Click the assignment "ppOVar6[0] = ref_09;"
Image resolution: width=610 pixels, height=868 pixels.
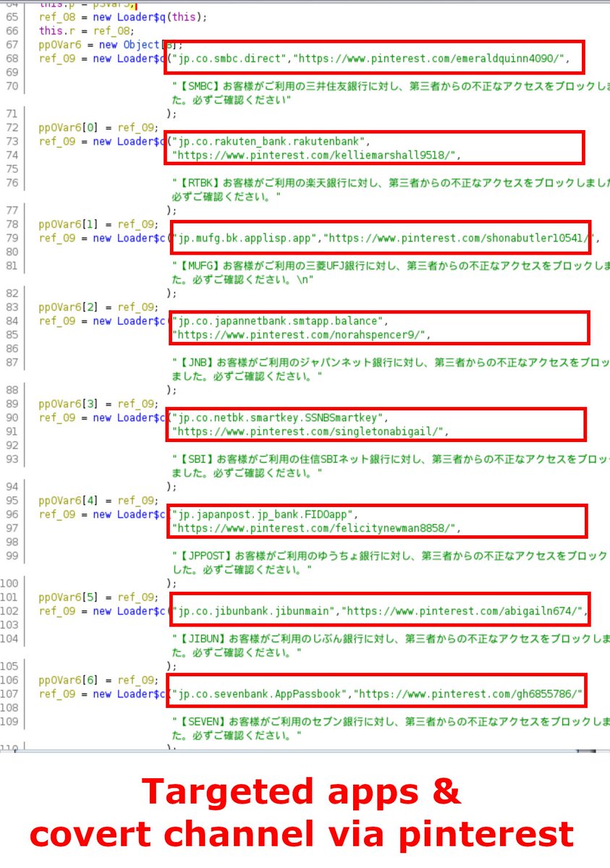pos(97,127)
